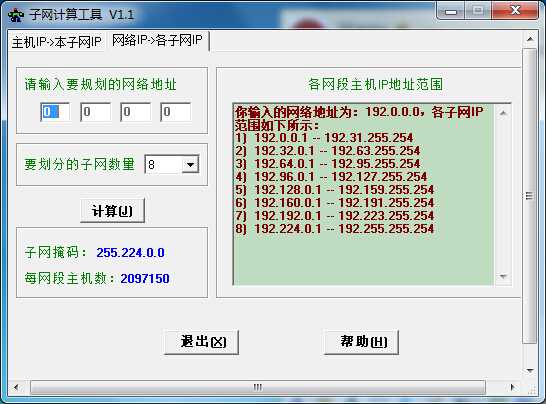Screen dimensions: 546x404
Task: Click result row 8) 192.224.0.1 -- 192.255.255.254
Action: (x=335, y=229)
